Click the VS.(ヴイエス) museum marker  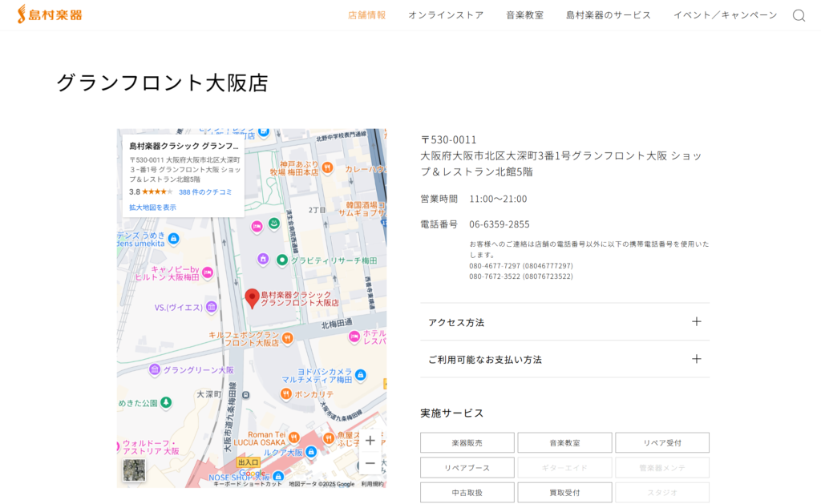click(212, 307)
